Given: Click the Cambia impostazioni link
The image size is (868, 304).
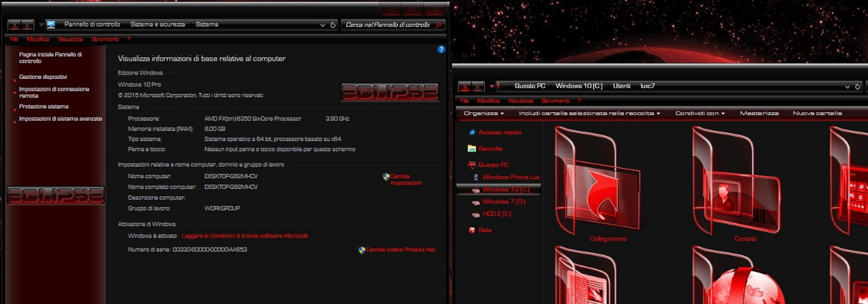Looking at the screenshot, I should point(406,180).
